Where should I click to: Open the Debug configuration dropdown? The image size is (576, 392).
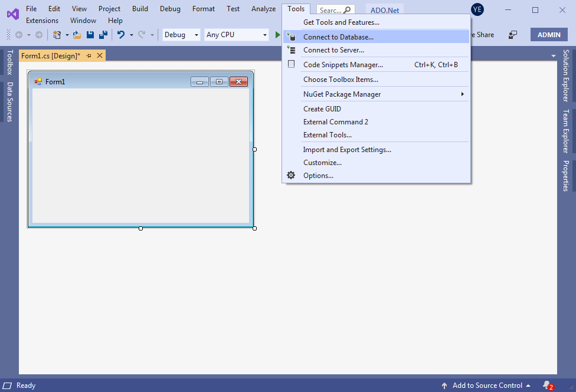click(x=181, y=35)
